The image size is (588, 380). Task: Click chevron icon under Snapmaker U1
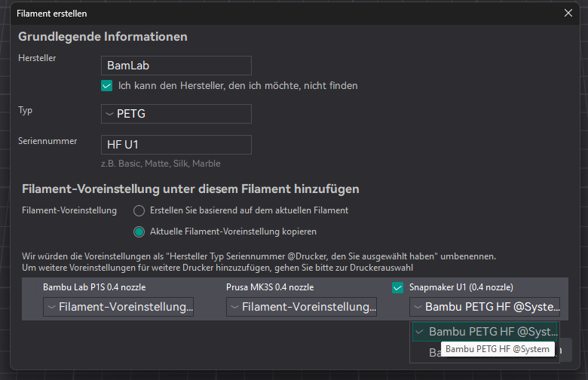point(418,307)
